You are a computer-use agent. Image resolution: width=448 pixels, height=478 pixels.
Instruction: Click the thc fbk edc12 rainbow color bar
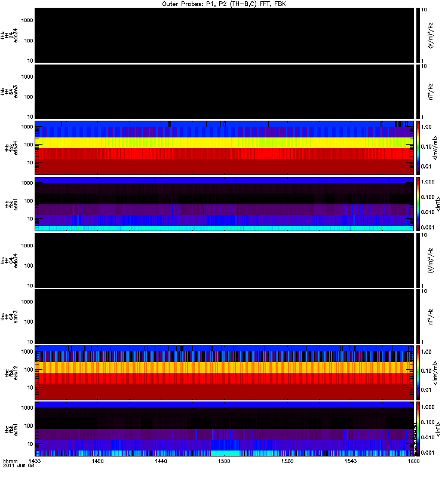click(x=418, y=372)
